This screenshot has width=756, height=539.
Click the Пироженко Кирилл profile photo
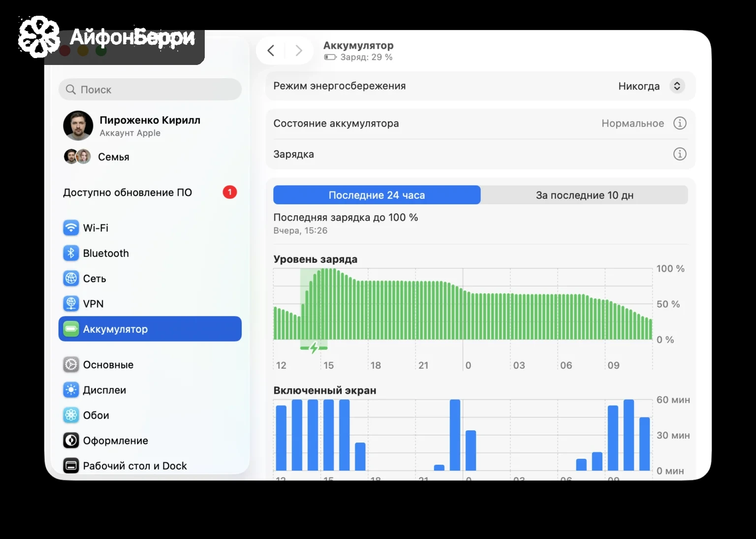[x=78, y=126]
